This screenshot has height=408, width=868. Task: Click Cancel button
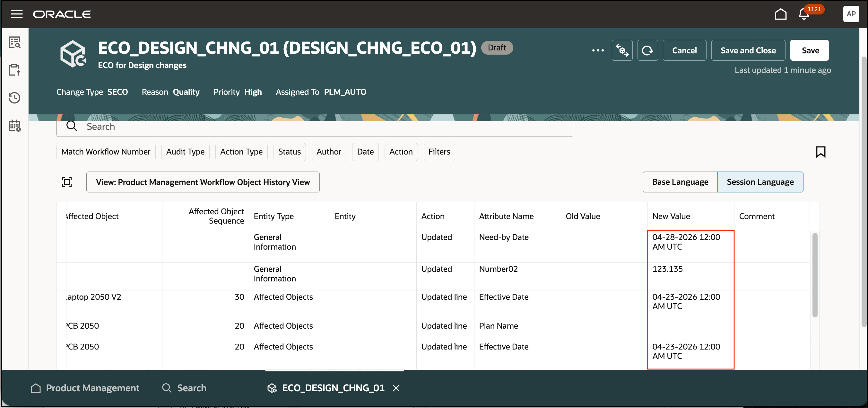(x=684, y=50)
